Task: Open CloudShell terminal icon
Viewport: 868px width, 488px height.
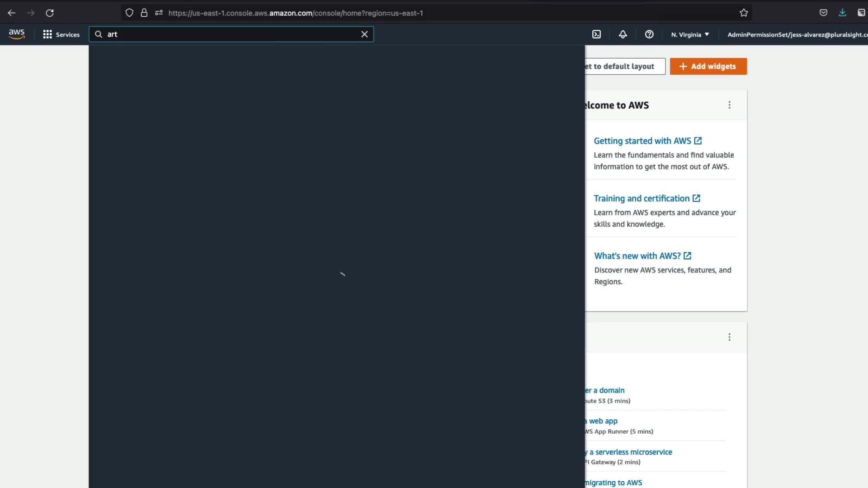Action: [596, 34]
